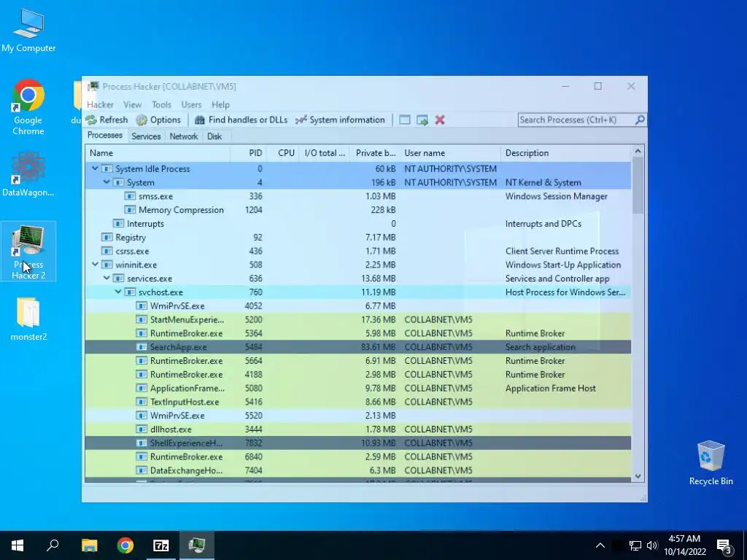The height and width of the screenshot is (560, 747).
Task: Sort by the Name column header
Action: point(158,153)
